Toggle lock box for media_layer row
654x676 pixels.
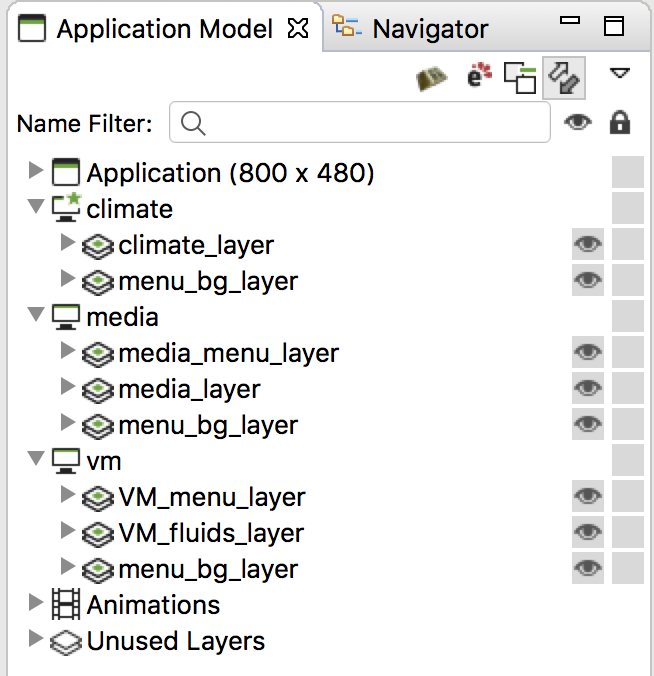[x=628, y=388]
